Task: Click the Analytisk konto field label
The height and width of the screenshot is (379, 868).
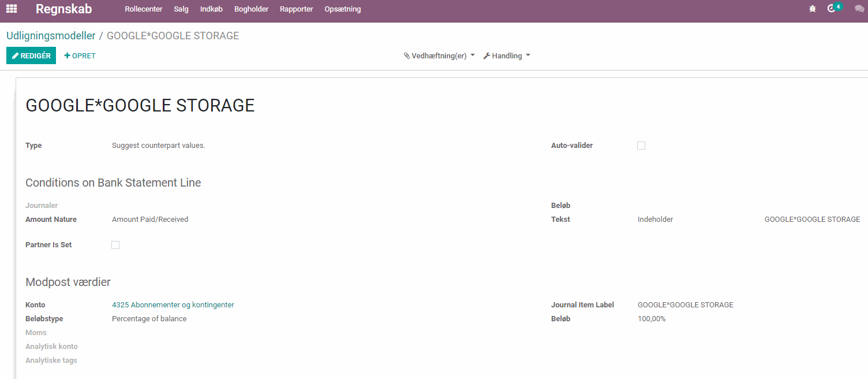Action: tap(51, 347)
